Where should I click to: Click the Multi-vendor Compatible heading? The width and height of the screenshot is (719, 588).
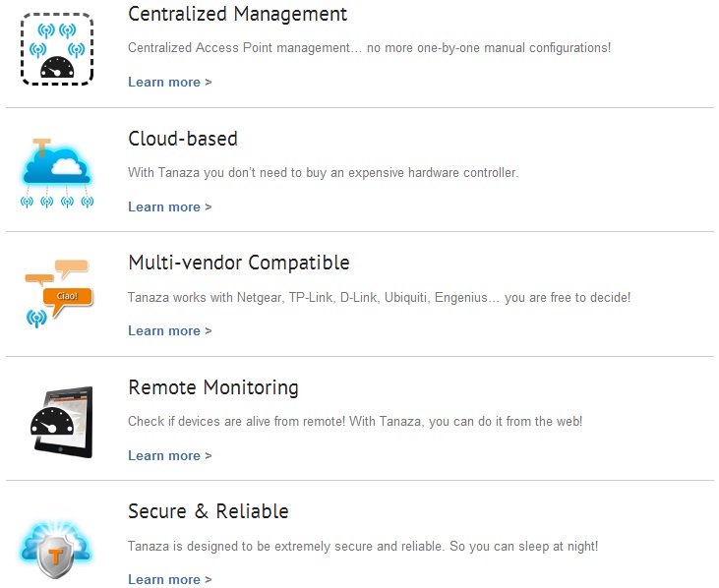239,264
